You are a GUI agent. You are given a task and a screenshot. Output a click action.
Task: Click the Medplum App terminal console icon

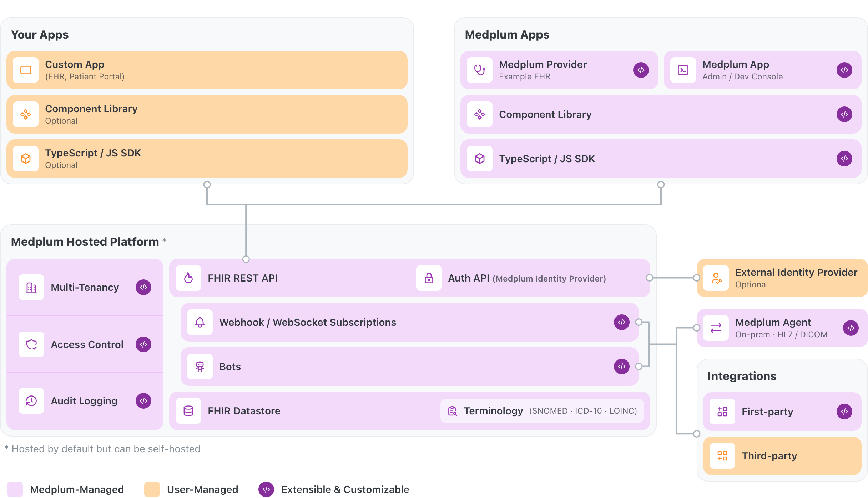(683, 70)
